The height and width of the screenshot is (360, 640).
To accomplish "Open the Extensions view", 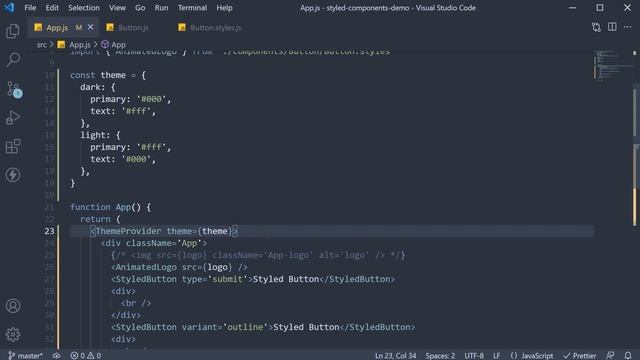I will pos(13,146).
